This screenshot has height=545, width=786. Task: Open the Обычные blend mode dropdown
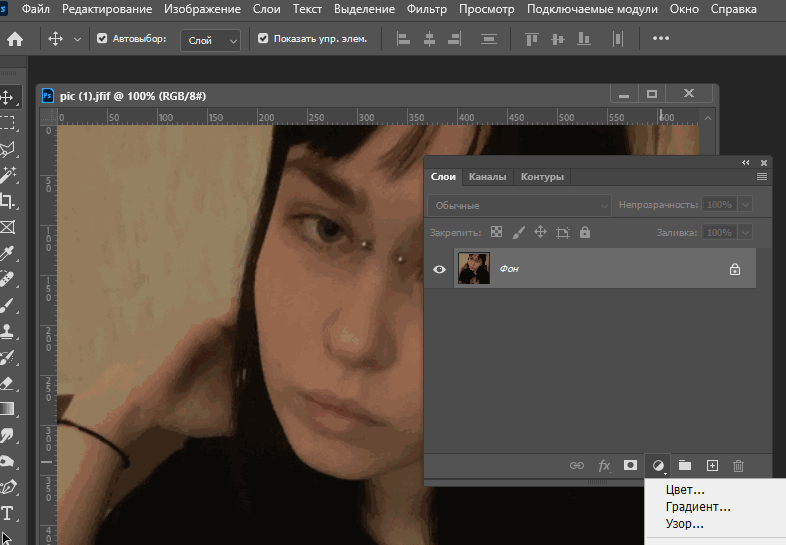pyautogui.click(x=519, y=205)
